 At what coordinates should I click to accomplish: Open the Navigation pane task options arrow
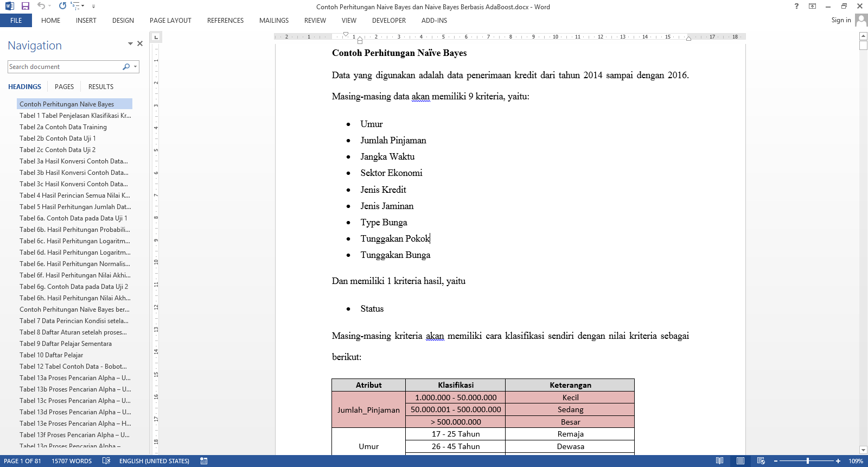pyautogui.click(x=130, y=43)
